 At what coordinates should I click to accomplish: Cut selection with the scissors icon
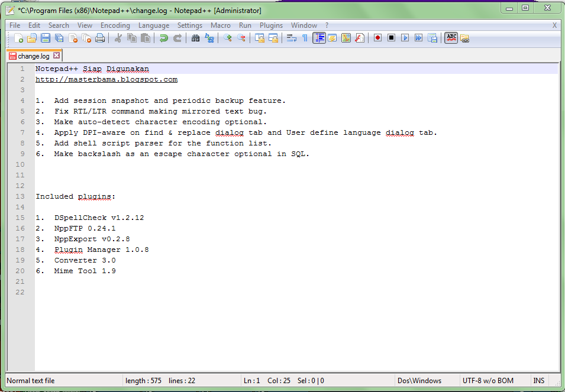tap(118, 38)
